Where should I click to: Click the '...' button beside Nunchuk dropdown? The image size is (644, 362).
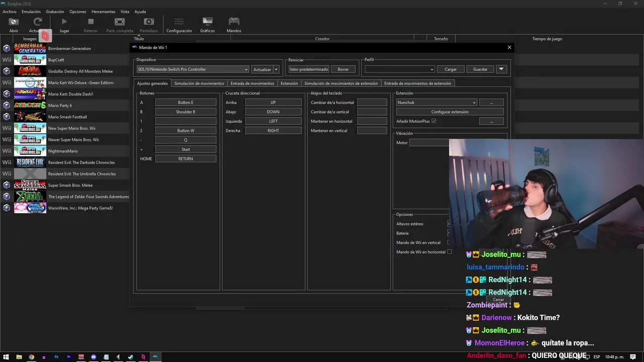(492, 103)
